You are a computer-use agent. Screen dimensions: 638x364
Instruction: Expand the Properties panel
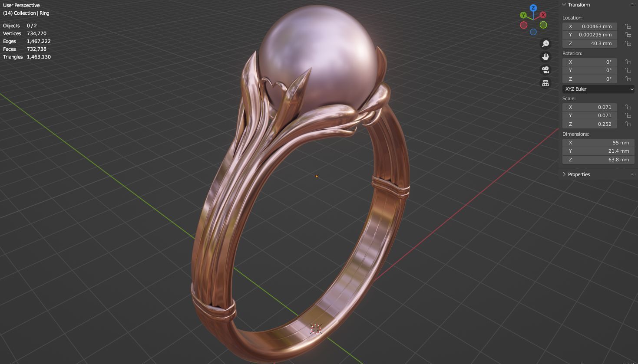[564, 174]
